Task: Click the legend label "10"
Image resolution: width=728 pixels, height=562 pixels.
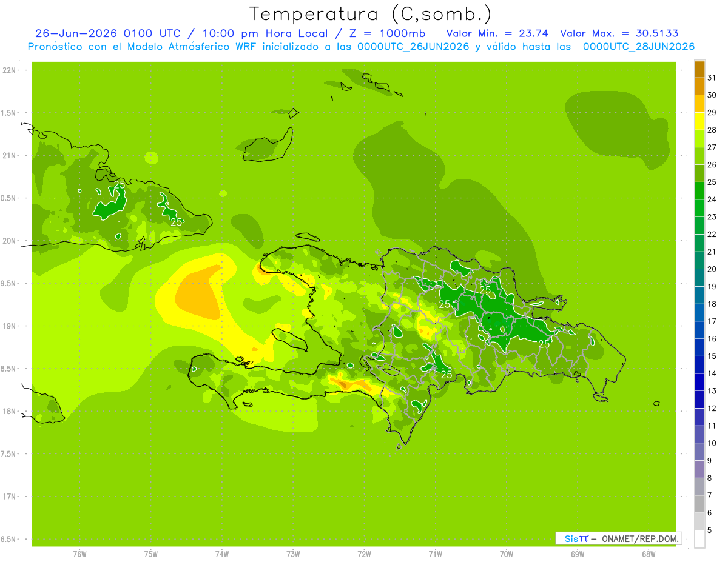Action: tap(712, 443)
